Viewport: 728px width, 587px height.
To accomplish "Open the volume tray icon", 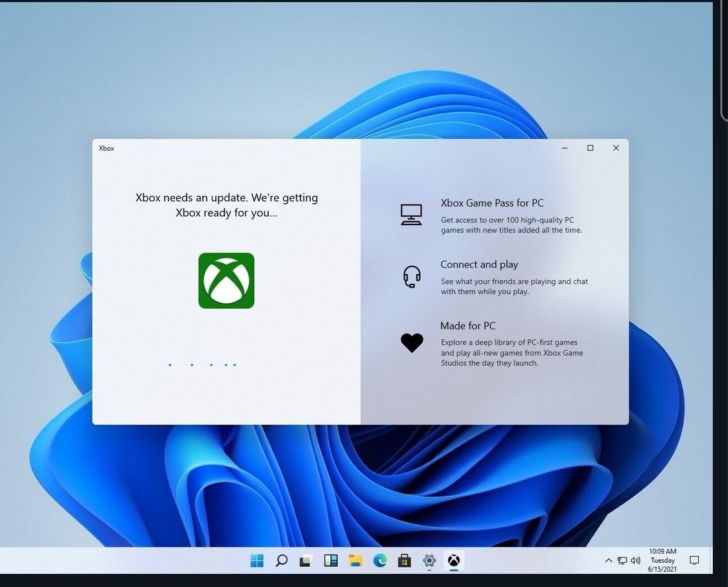I will (x=635, y=561).
